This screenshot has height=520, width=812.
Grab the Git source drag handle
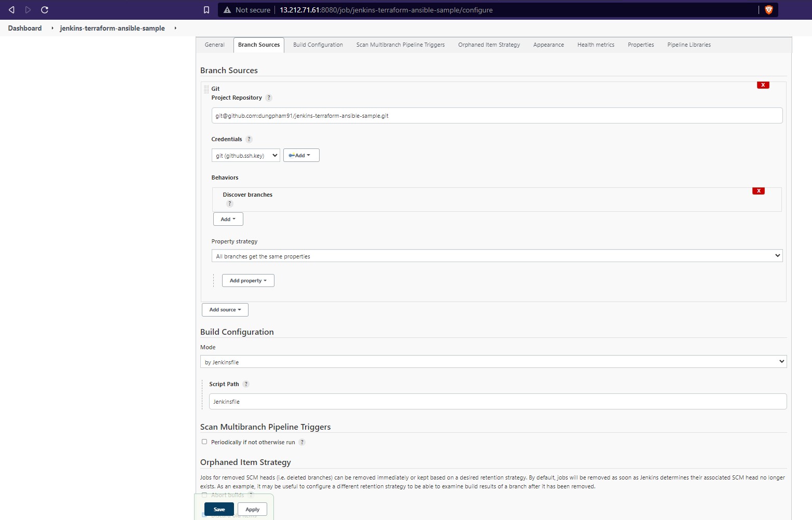click(206, 89)
